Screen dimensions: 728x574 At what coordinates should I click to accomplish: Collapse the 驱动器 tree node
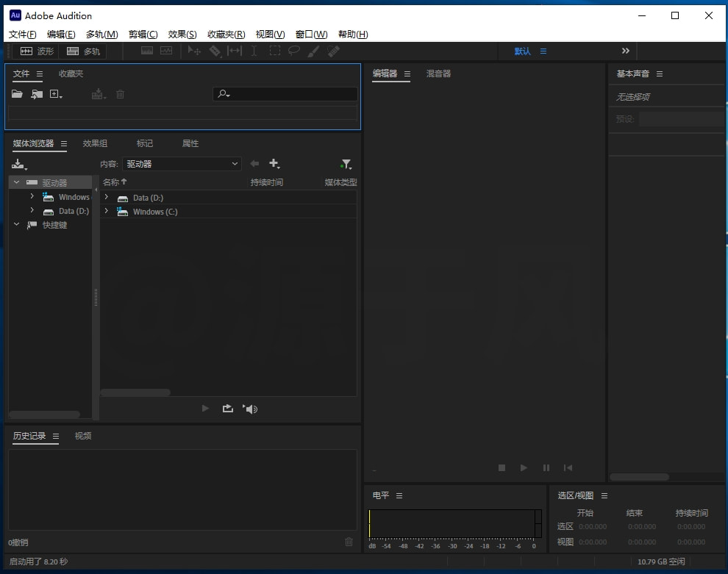click(17, 182)
